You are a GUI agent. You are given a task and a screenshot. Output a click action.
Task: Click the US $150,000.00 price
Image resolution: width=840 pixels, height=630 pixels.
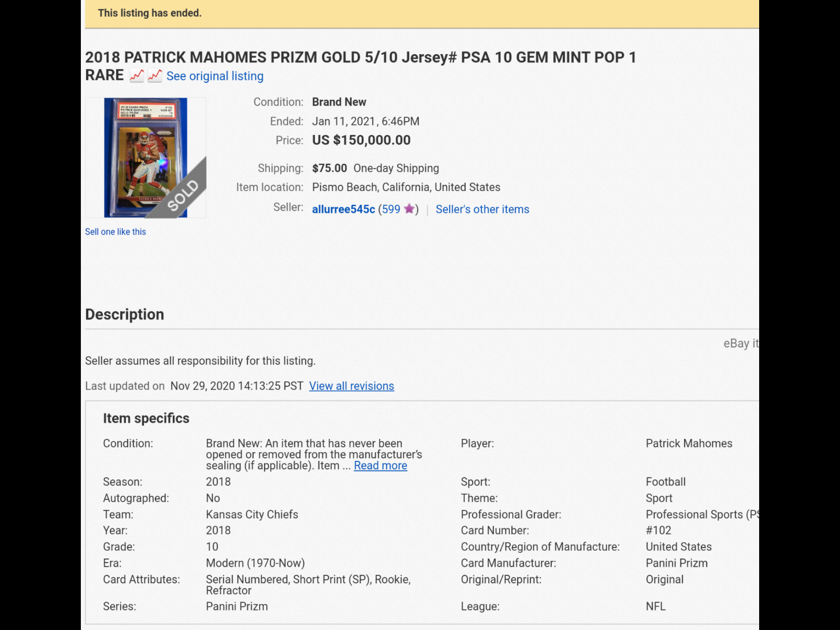coord(361,140)
